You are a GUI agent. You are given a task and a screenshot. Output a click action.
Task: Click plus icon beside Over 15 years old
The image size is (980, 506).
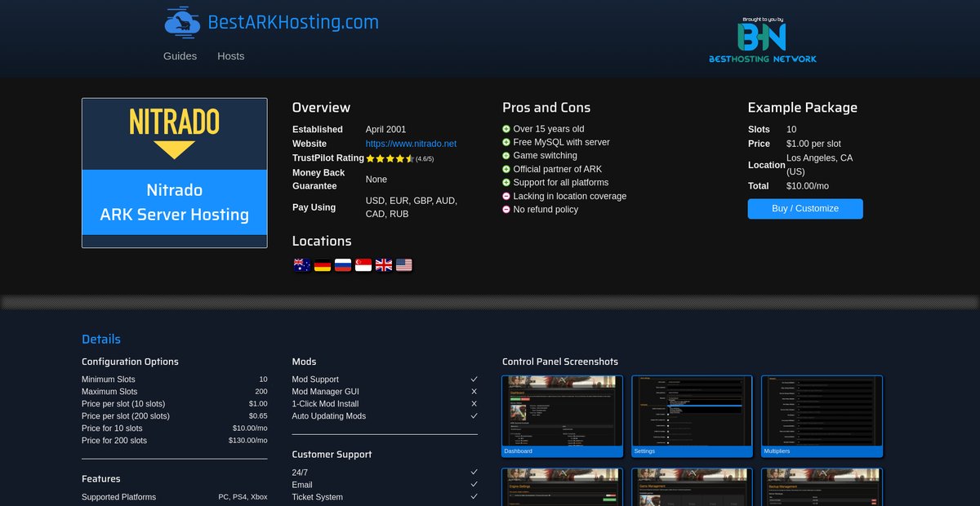pyautogui.click(x=506, y=129)
